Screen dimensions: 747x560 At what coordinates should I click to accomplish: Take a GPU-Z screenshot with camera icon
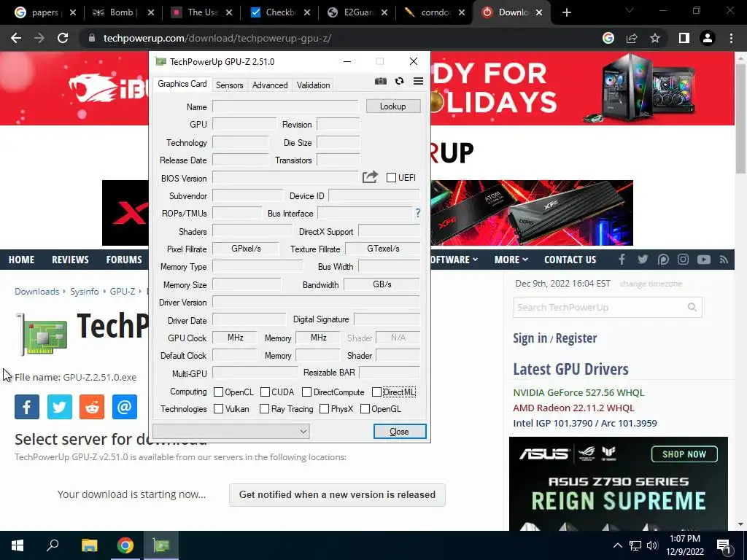click(381, 81)
